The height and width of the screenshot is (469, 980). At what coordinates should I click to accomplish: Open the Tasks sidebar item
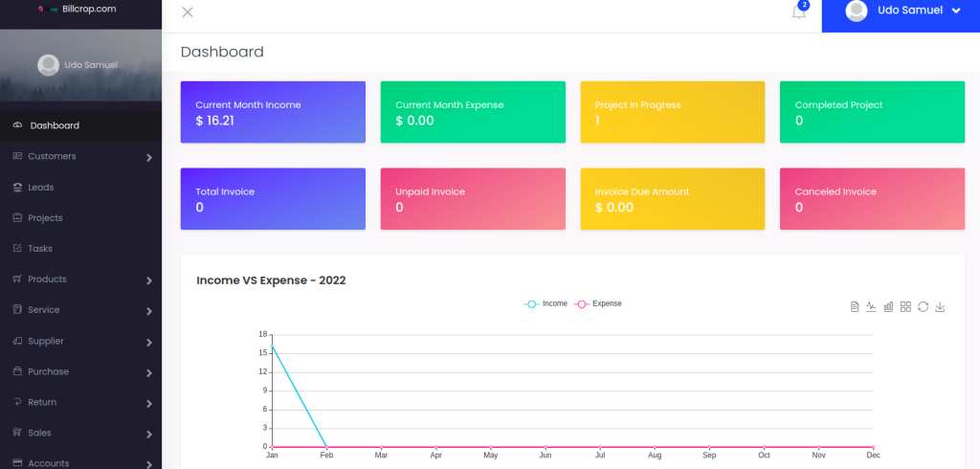39,249
